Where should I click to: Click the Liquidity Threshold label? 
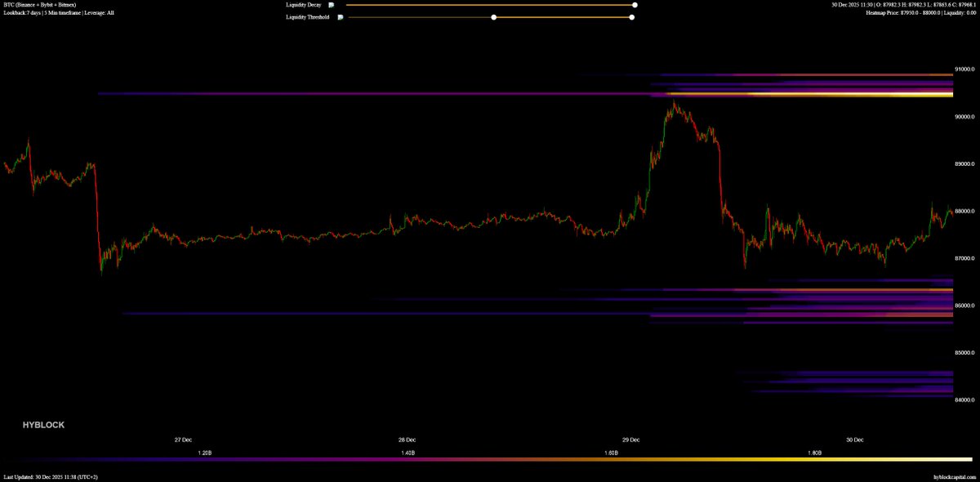308,16
